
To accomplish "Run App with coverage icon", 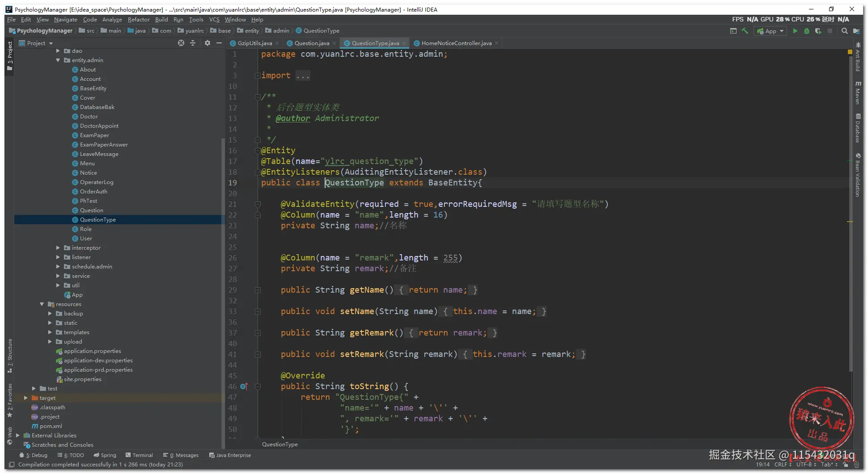I will [x=818, y=31].
